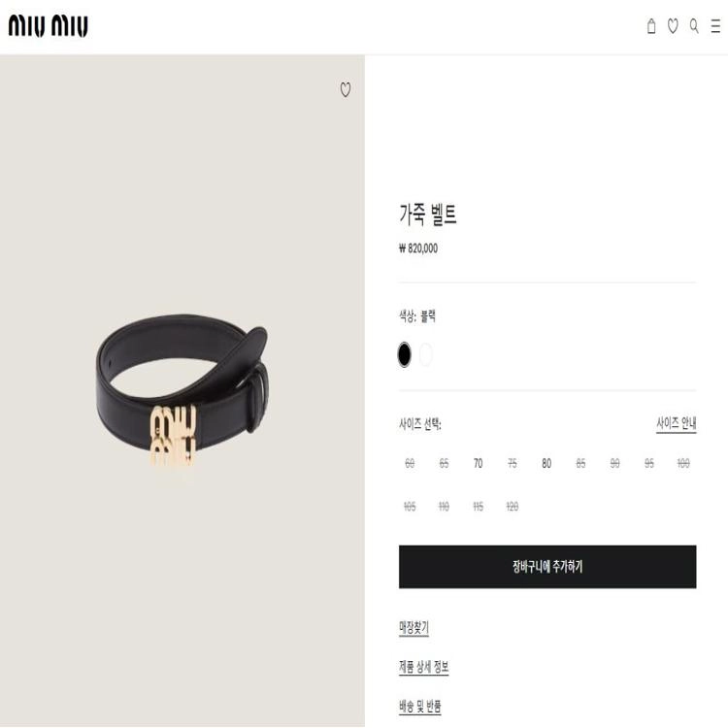Select the sold-out size 105
This screenshot has width=728, height=728.
(410, 507)
